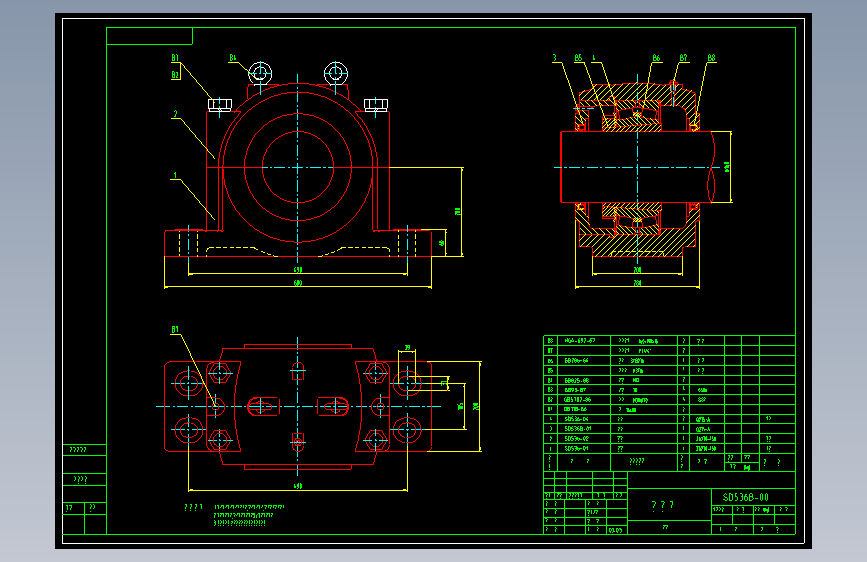867x562 pixels.
Task: Select callout label B5 on section view
Action: point(578,58)
